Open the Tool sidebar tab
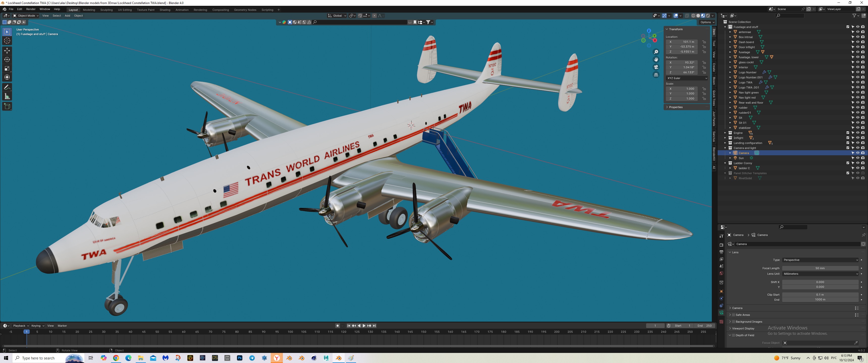868x363 pixels. tap(714, 43)
